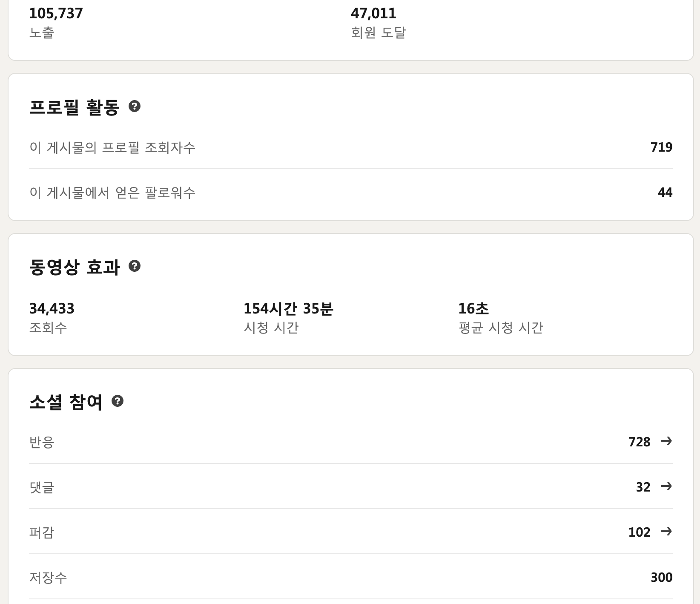The width and height of the screenshot is (700, 604).
Task: Click the arrow next to 퍼감 102
Action: (667, 532)
